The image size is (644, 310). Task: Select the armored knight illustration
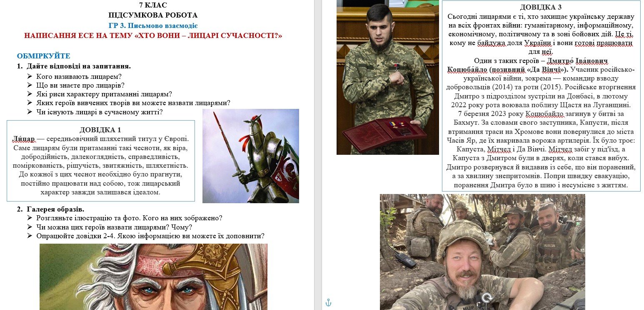point(250,156)
